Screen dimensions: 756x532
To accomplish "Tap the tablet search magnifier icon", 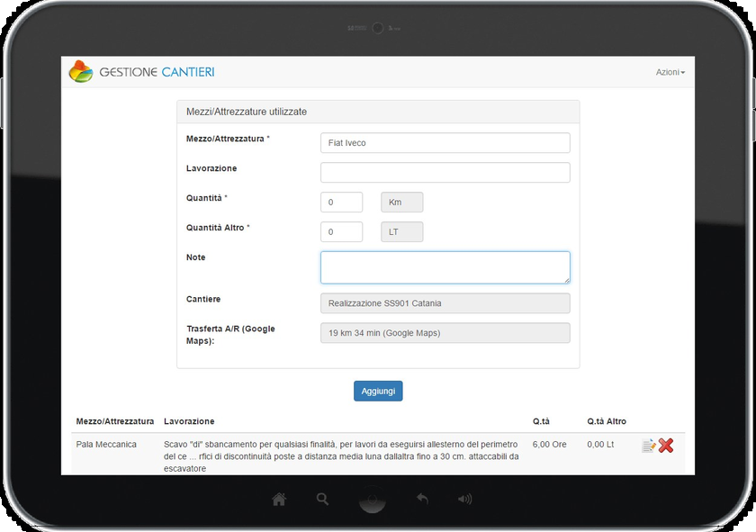I will [322, 499].
